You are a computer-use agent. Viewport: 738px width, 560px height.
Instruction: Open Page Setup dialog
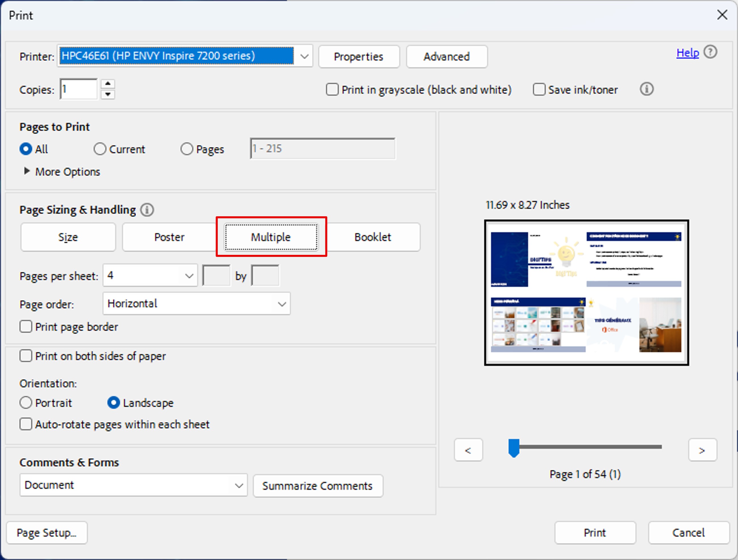click(47, 533)
